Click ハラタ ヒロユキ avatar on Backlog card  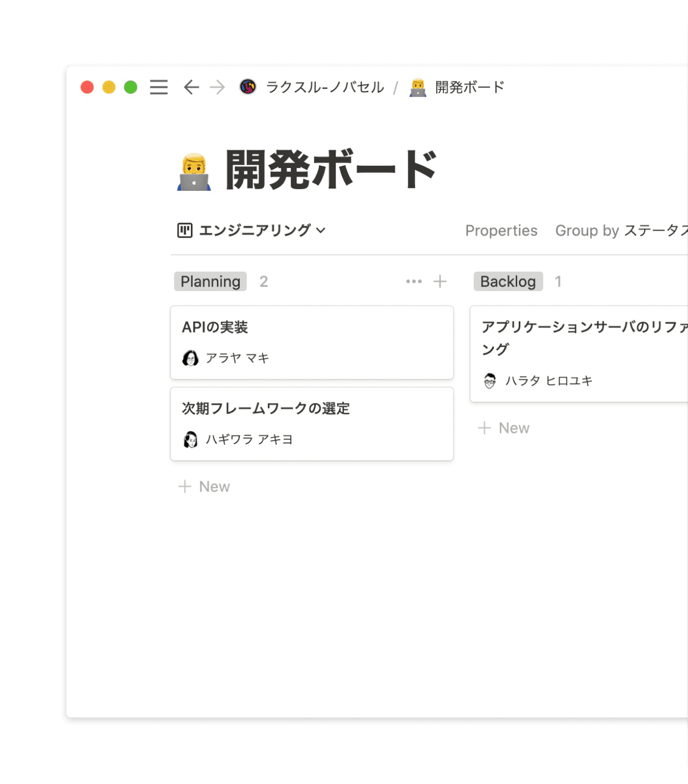pos(489,381)
